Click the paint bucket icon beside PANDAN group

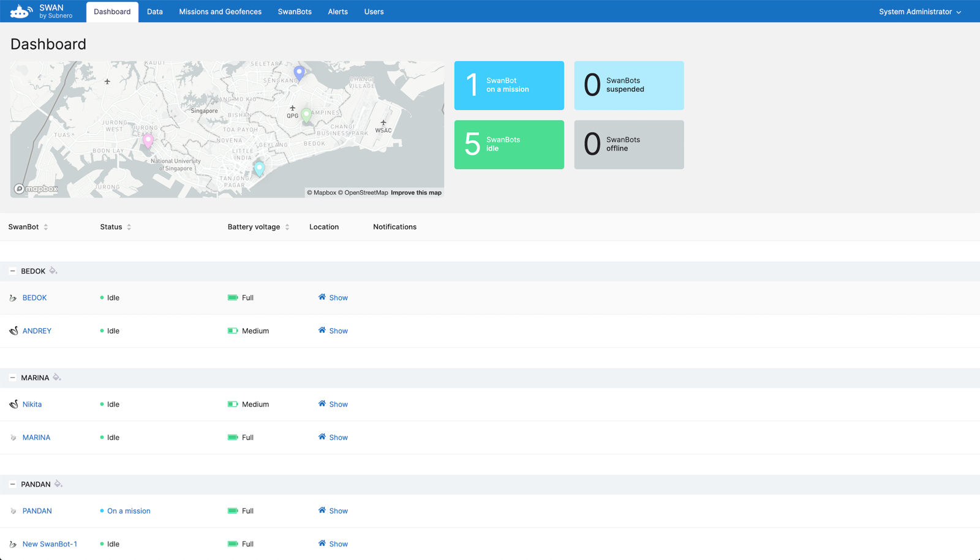pyautogui.click(x=58, y=483)
